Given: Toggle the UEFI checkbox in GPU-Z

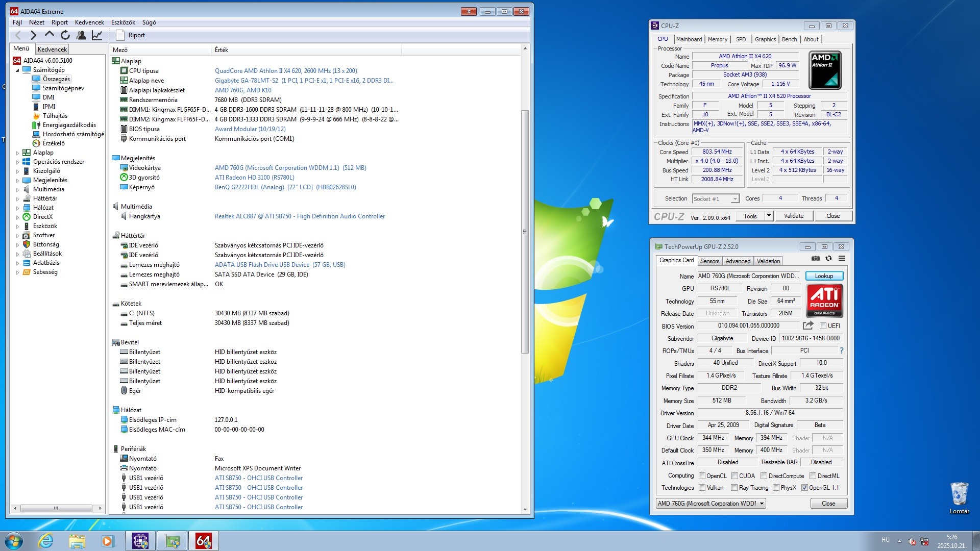Looking at the screenshot, I should 823,326.
